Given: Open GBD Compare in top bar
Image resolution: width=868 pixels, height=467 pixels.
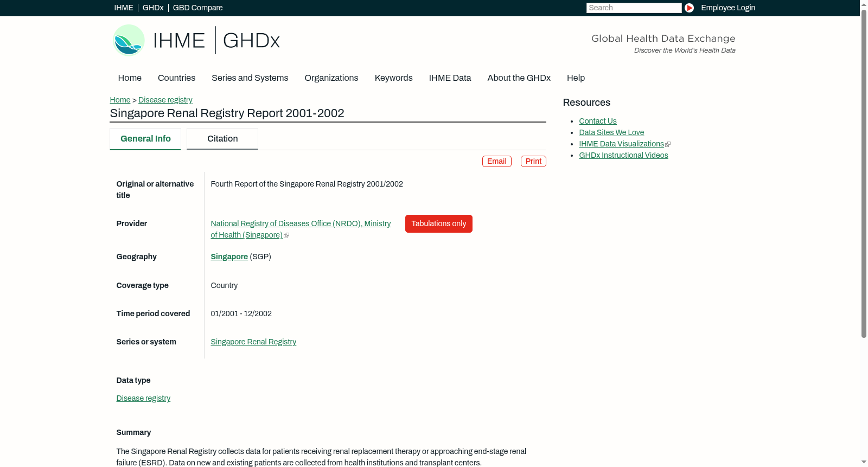Looking at the screenshot, I should tap(197, 8).
